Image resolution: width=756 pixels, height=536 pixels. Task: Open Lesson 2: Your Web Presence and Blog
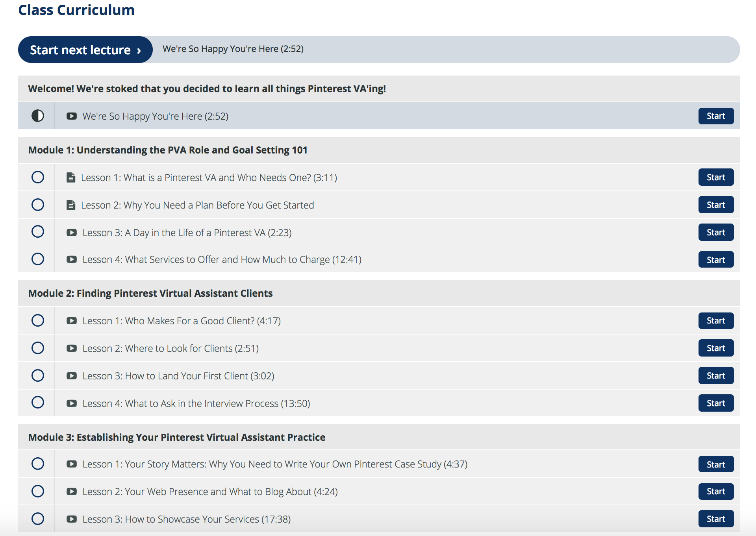tap(210, 492)
